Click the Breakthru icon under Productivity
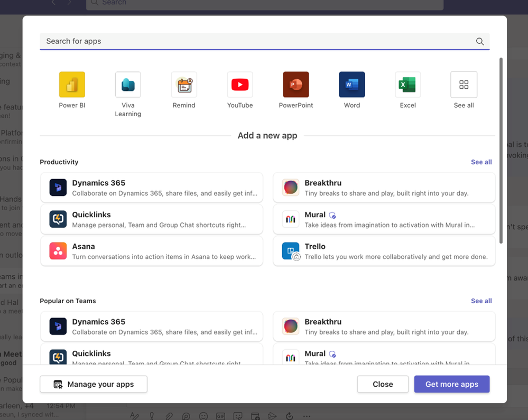This screenshot has height=420, width=528. pyautogui.click(x=291, y=188)
